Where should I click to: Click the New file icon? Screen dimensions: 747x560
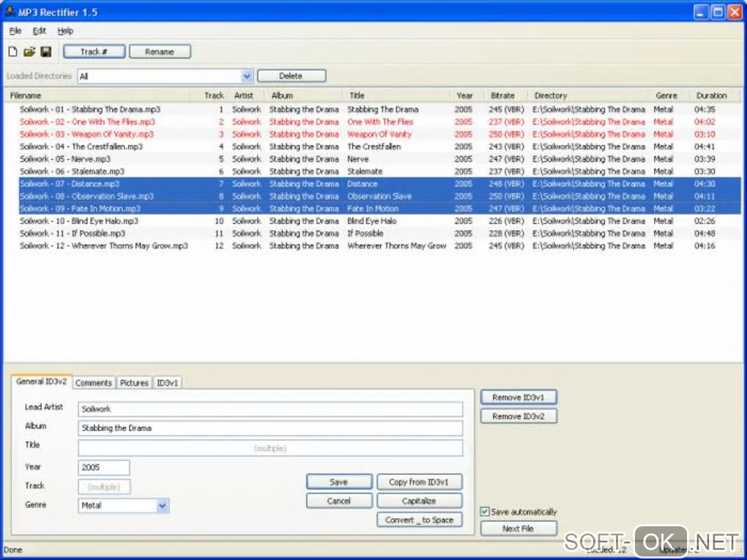[13, 51]
